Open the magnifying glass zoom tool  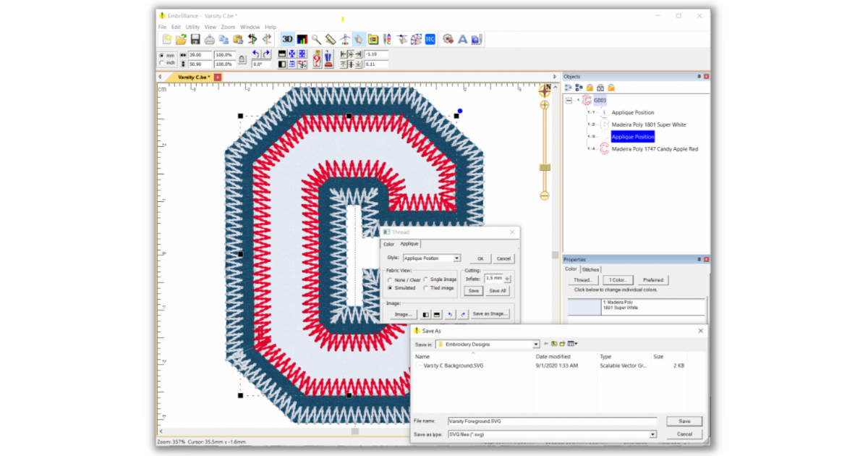click(316, 39)
